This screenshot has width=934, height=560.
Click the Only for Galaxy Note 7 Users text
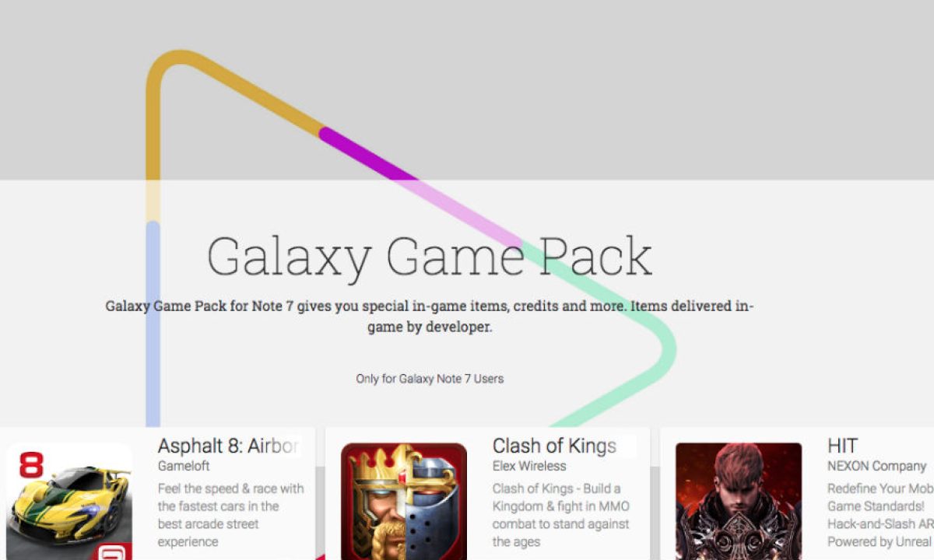[430, 379]
